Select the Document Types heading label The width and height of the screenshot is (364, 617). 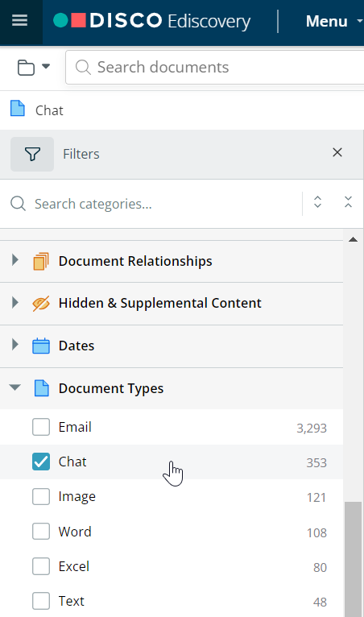[111, 389]
